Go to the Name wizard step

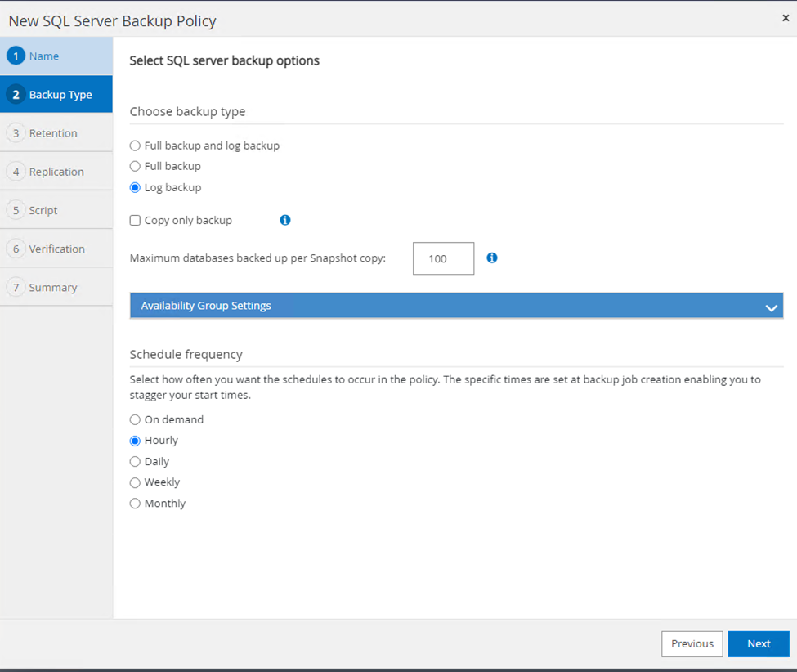coord(44,56)
